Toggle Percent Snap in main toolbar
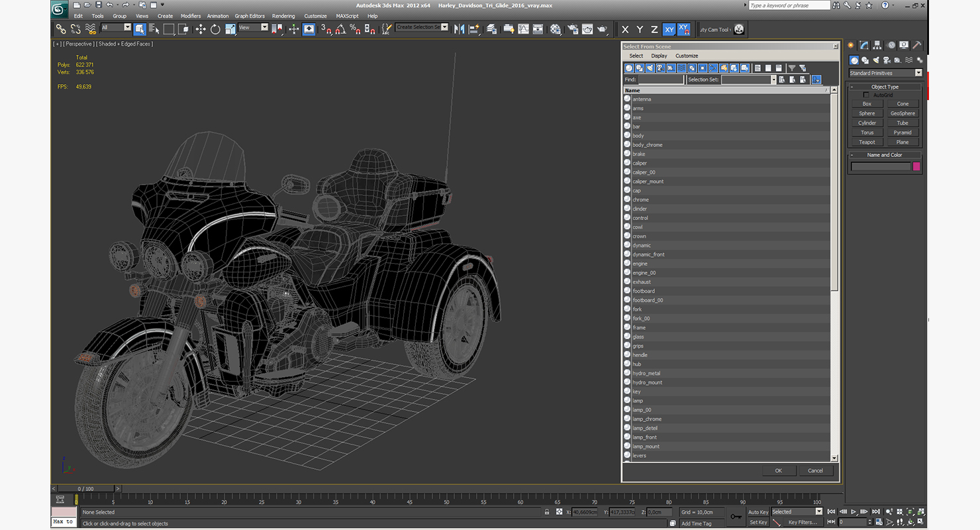The image size is (980, 530). pyautogui.click(x=355, y=29)
